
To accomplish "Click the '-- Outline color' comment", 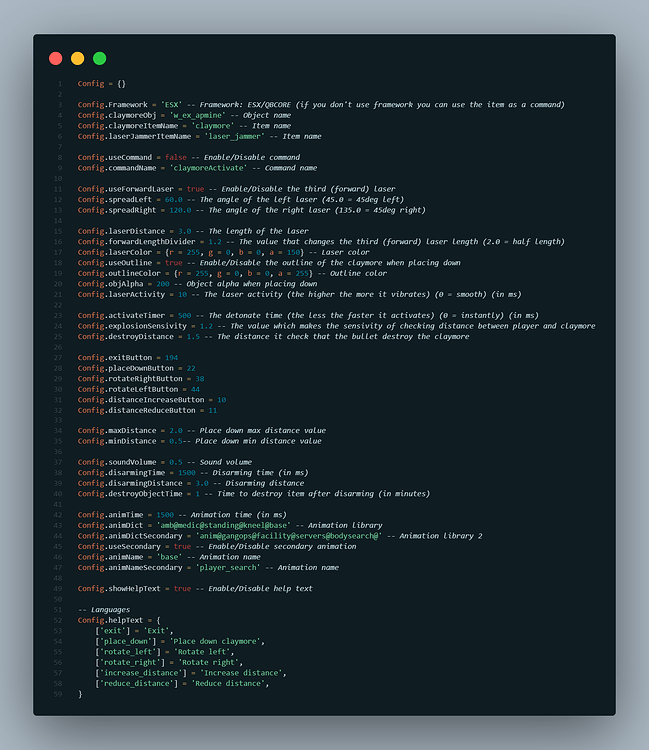I will pos(352,273).
